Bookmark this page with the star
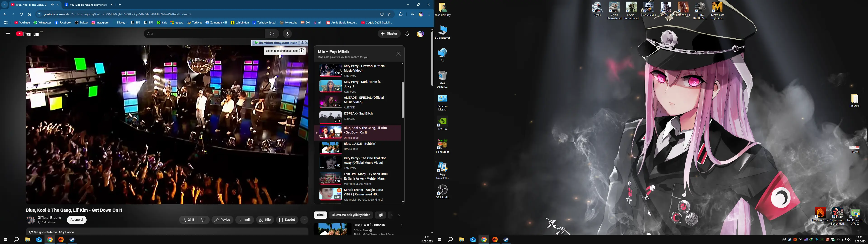 tap(389, 14)
